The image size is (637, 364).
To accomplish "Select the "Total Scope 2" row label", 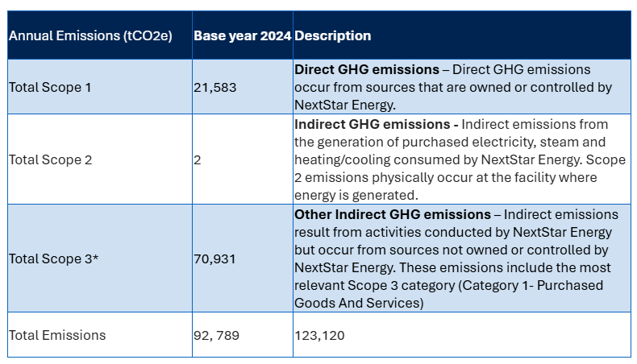I will (x=50, y=159).
